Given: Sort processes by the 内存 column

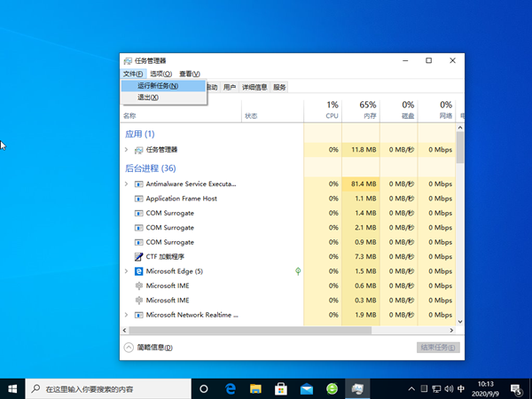Looking at the screenshot, I should 367,110.
